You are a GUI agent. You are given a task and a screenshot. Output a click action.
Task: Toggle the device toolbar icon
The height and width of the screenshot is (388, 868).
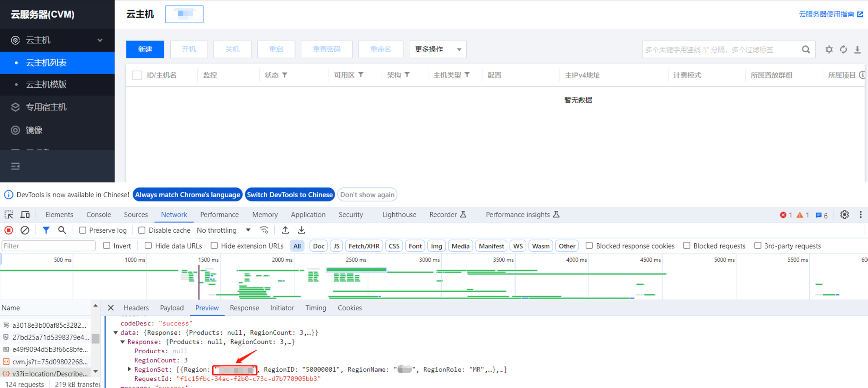(x=25, y=215)
